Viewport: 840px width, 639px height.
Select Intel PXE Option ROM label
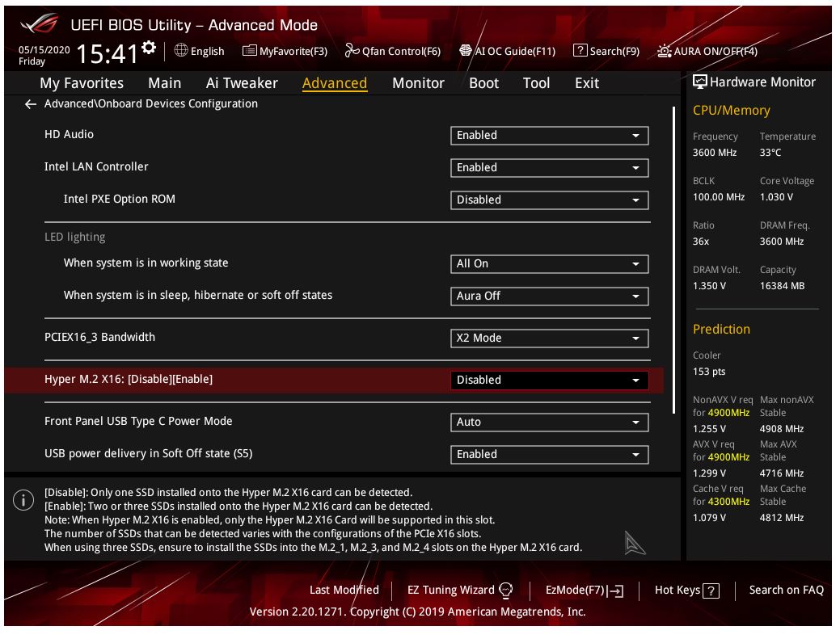[120, 199]
